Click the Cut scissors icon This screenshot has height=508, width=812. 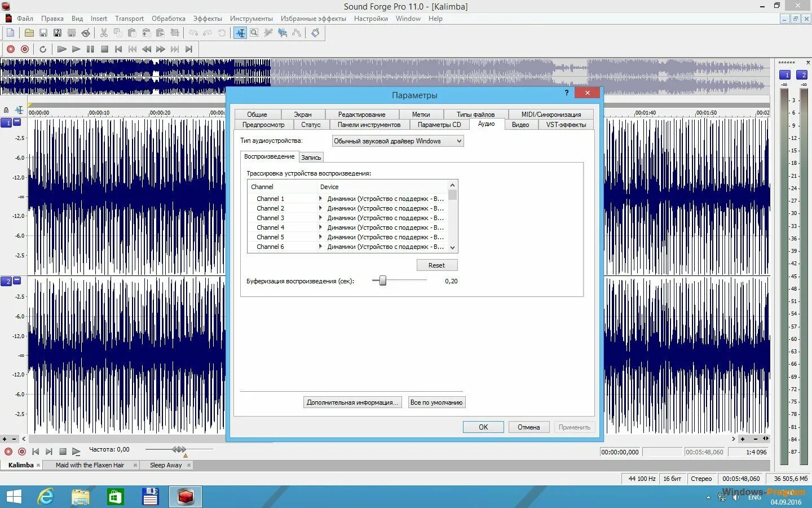tap(104, 33)
